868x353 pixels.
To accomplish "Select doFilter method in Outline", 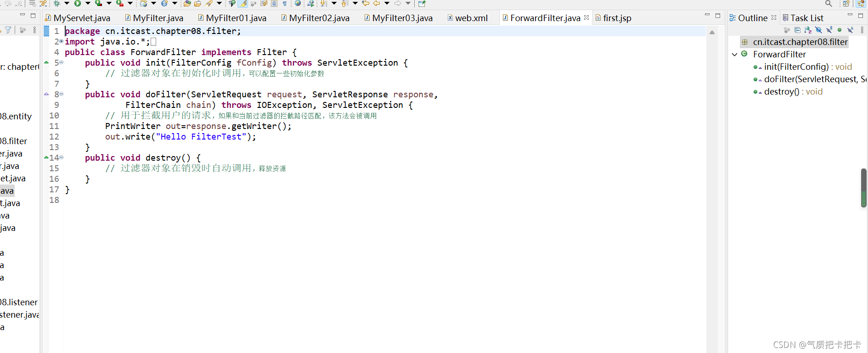I will coord(810,79).
